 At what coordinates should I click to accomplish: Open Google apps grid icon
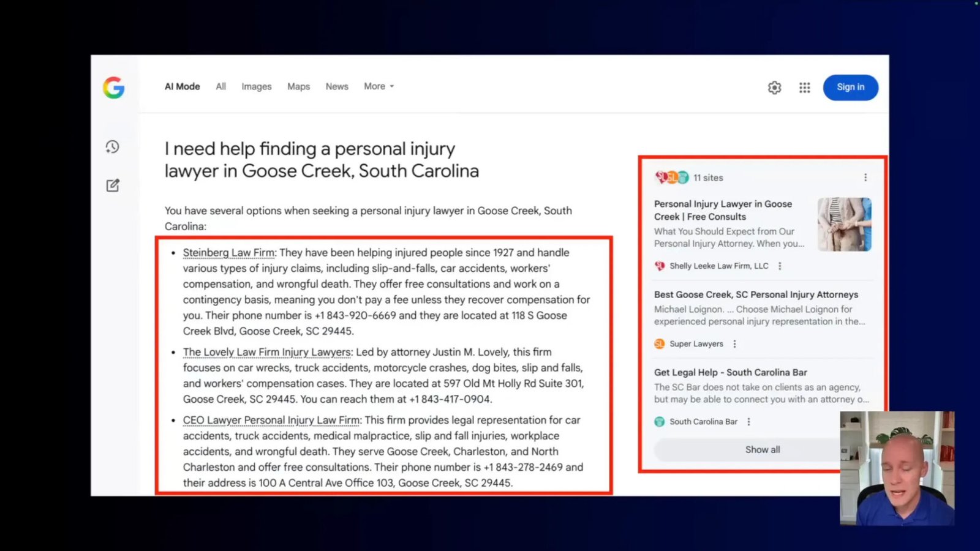tap(805, 88)
